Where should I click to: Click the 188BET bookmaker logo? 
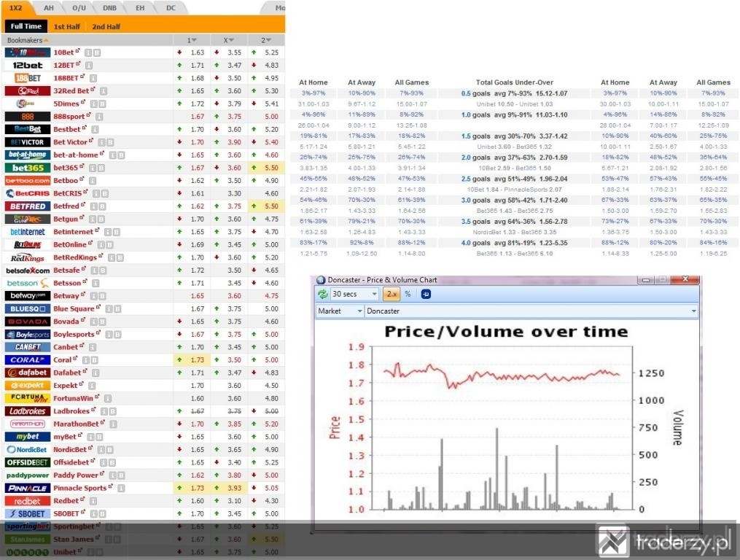pyautogui.click(x=28, y=78)
